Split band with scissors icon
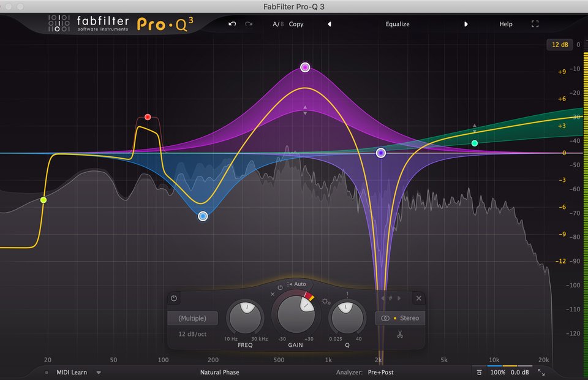The width and height of the screenshot is (588, 380). point(400,334)
